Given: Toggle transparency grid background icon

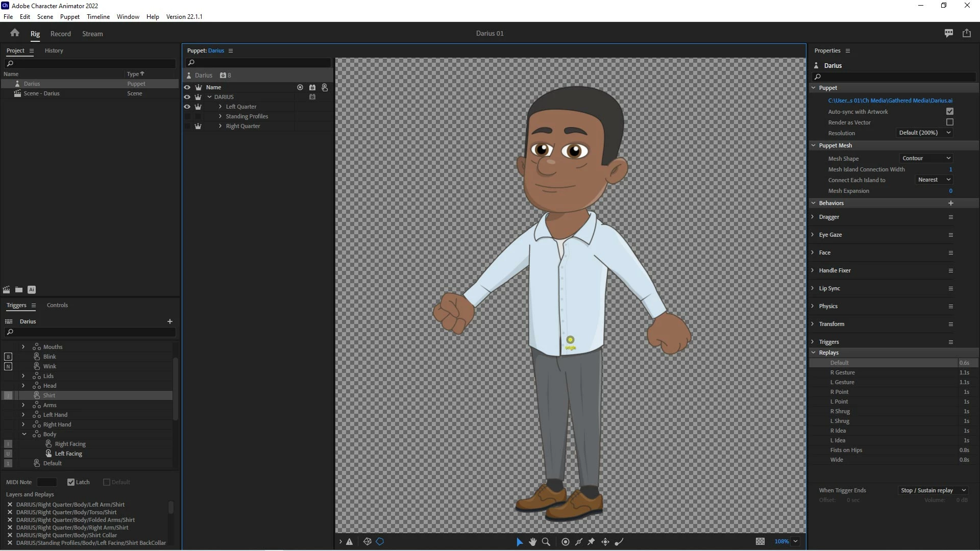Looking at the screenshot, I should 760,541.
